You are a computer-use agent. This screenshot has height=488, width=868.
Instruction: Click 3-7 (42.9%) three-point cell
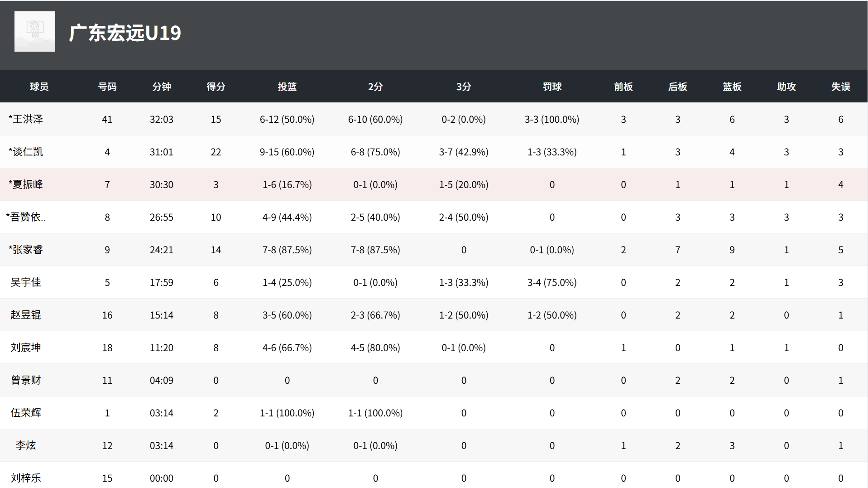tap(464, 152)
